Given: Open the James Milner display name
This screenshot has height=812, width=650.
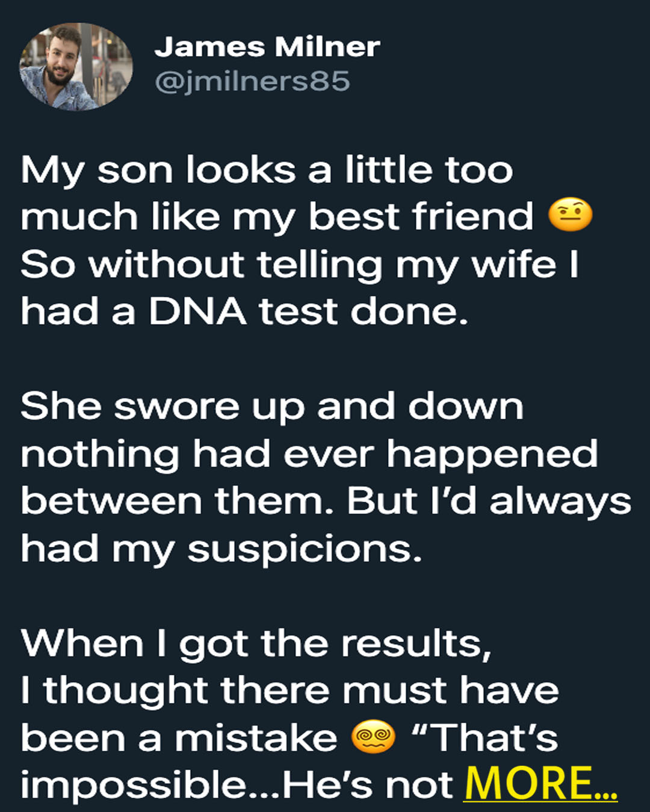Looking at the screenshot, I should point(267,47).
